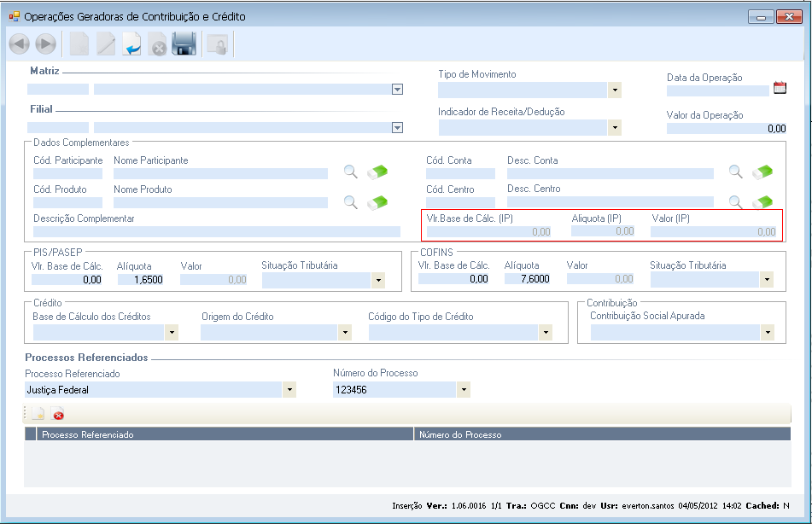This screenshot has width=812, height=524.
Task: Click the green eraser beside Nome Produto
Action: point(377,202)
